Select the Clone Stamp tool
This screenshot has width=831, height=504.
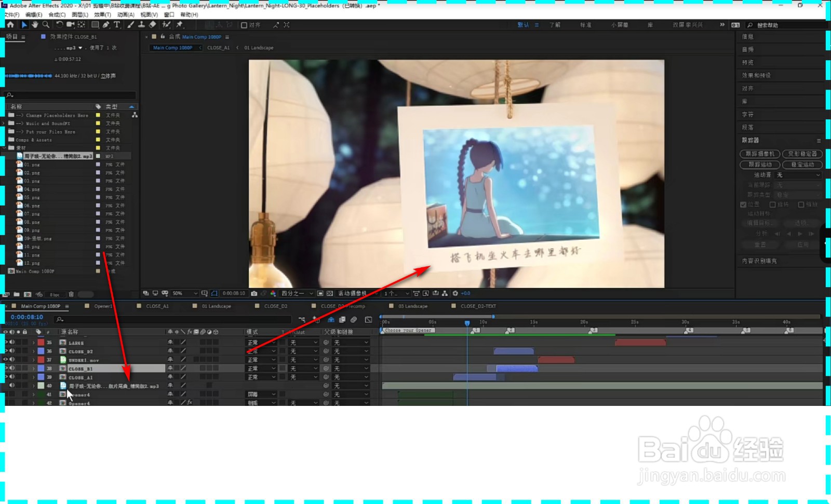(x=141, y=24)
